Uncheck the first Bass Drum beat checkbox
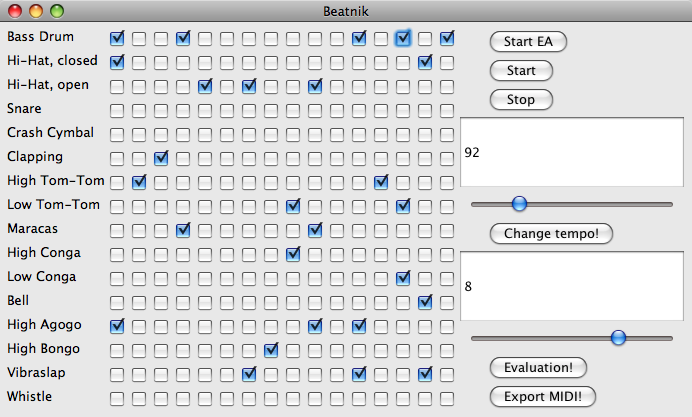This screenshot has width=692, height=417. (x=117, y=38)
